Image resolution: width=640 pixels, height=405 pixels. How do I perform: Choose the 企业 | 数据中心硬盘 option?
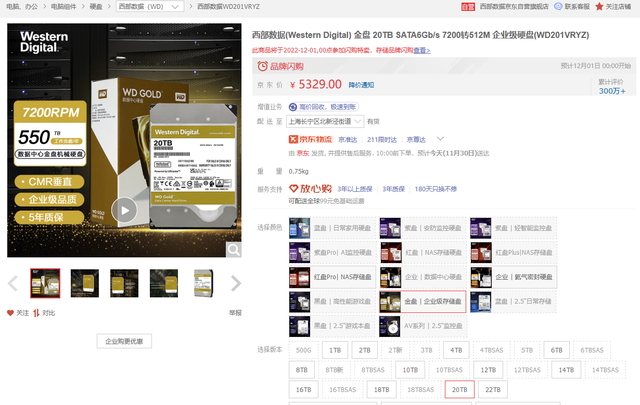(x=422, y=277)
